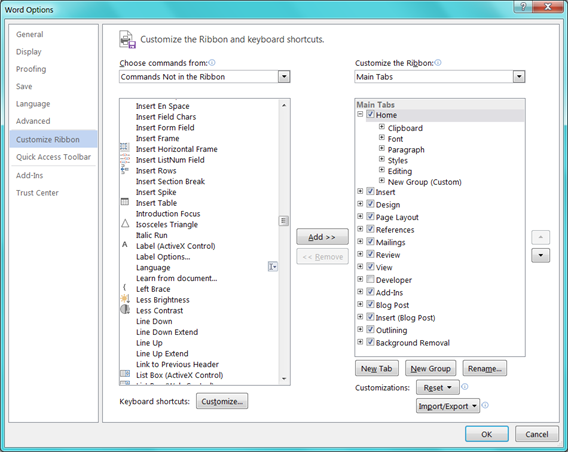Toggle the Design tab checkbox
568x452 pixels.
pyautogui.click(x=370, y=204)
